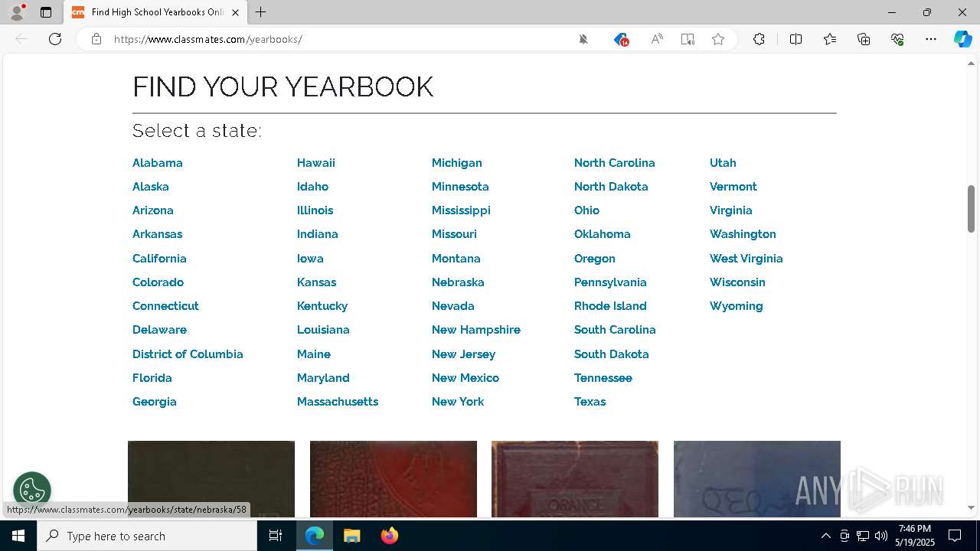Toggle Split screen icon

(x=795, y=39)
